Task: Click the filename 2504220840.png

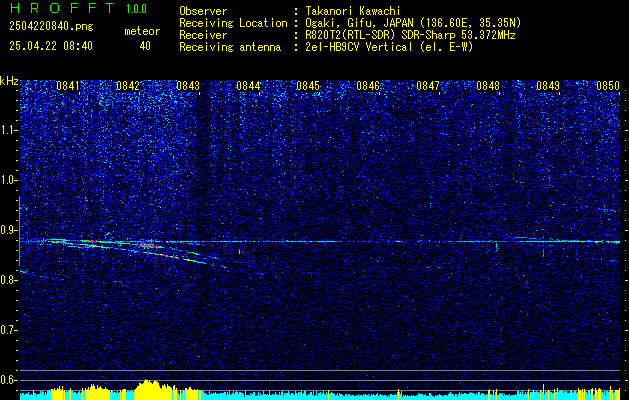Action: (51, 27)
